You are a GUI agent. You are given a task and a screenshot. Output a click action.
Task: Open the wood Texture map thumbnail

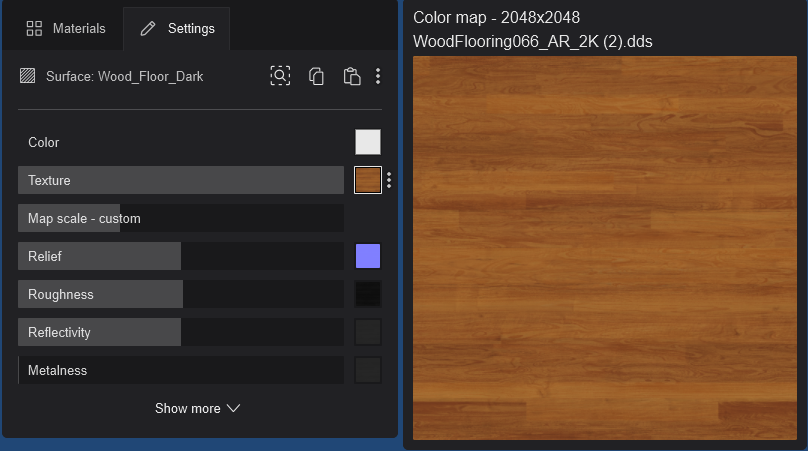pos(368,180)
